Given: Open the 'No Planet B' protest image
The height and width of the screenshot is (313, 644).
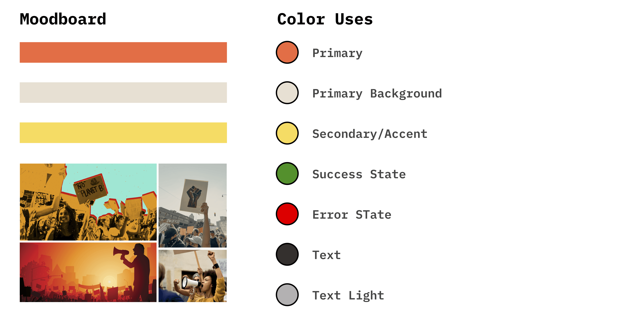Looking at the screenshot, I should pyautogui.click(x=88, y=202).
